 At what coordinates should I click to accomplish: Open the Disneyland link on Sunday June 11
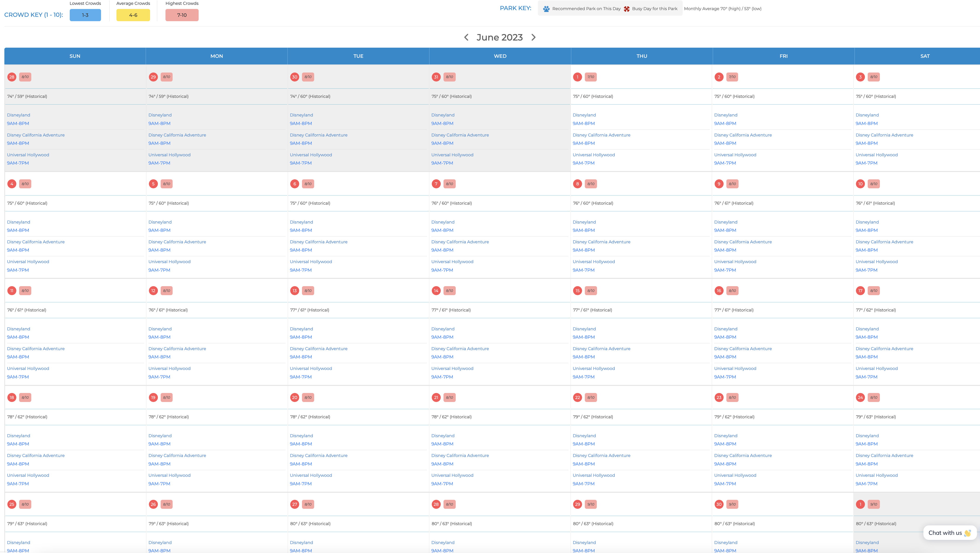tap(18, 329)
